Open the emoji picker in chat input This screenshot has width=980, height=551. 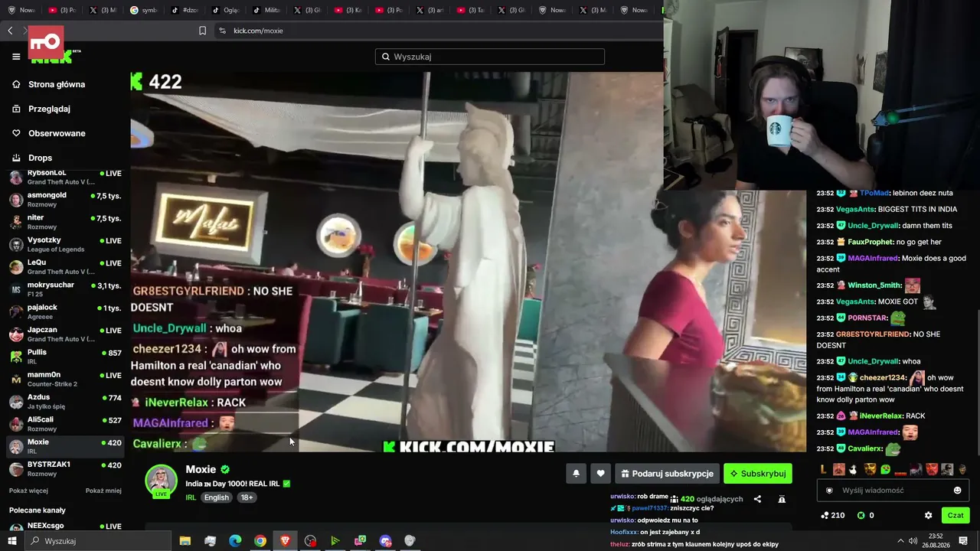[x=957, y=491]
